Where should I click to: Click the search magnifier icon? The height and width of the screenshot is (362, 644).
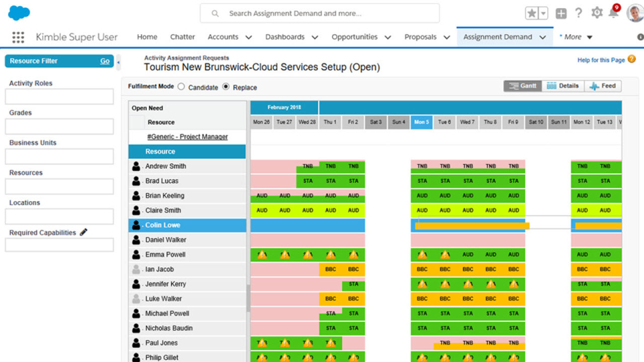[x=215, y=13]
